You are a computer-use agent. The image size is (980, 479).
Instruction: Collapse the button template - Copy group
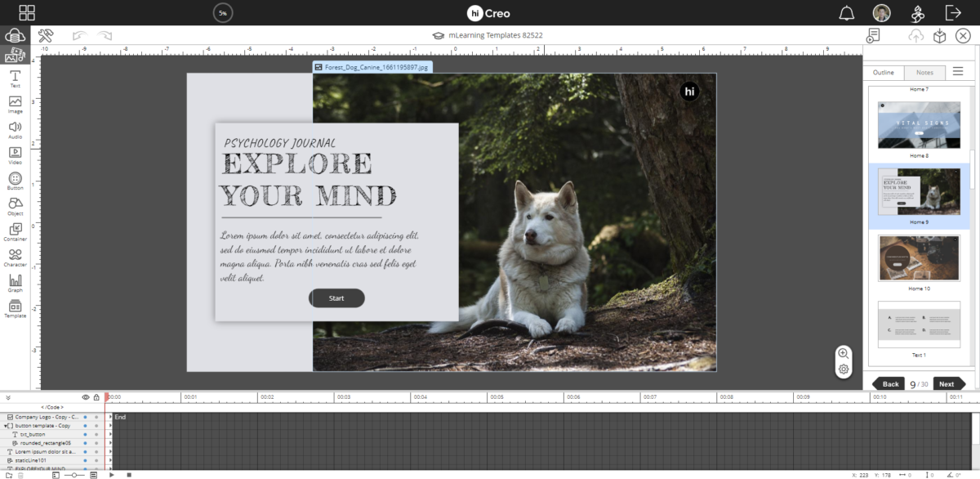(6, 426)
